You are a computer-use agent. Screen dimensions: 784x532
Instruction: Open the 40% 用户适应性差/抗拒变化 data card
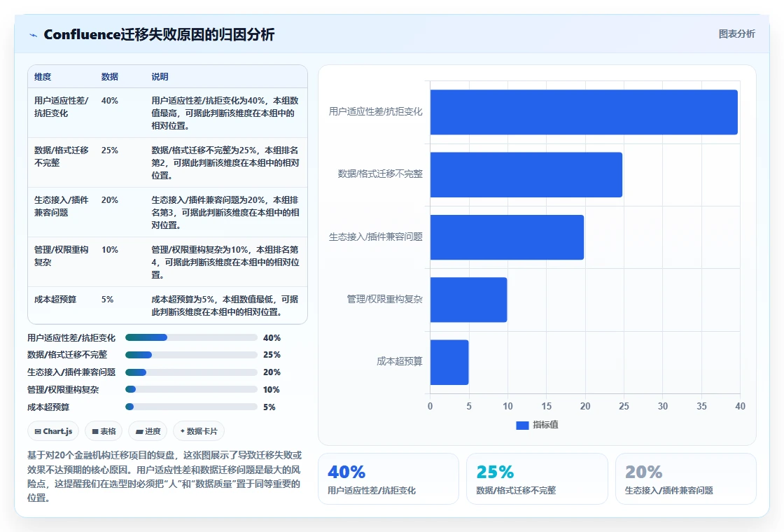coord(388,479)
